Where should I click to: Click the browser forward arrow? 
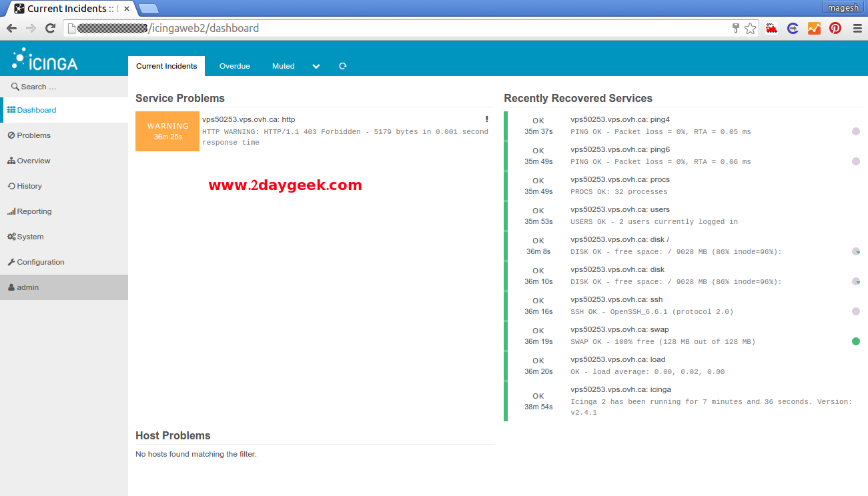[x=31, y=28]
